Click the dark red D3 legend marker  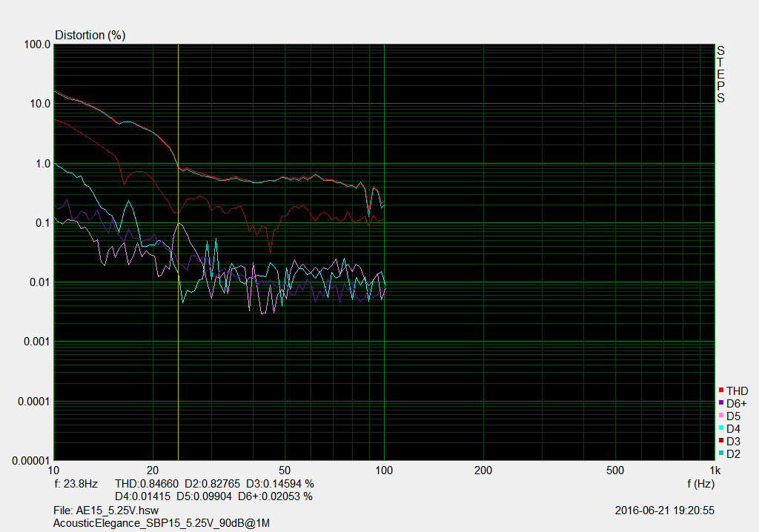pos(721,441)
